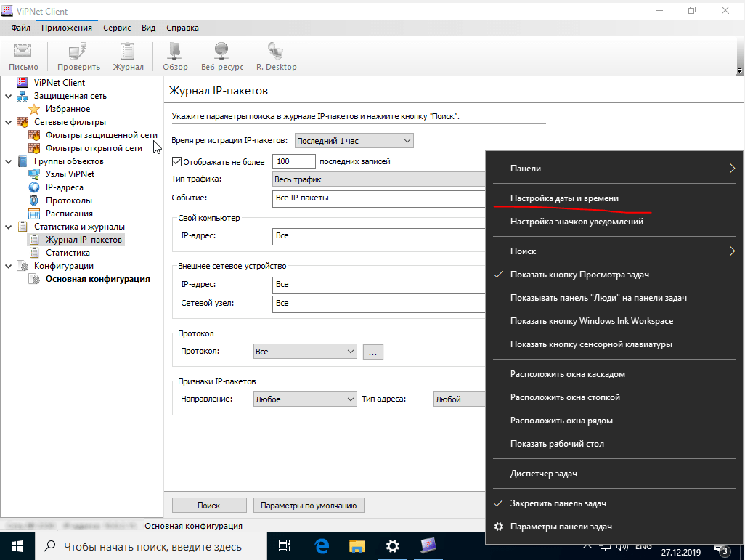Select ViPNet Client root tree node
The width and height of the screenshot is (745, 560).
pos(60,83)
